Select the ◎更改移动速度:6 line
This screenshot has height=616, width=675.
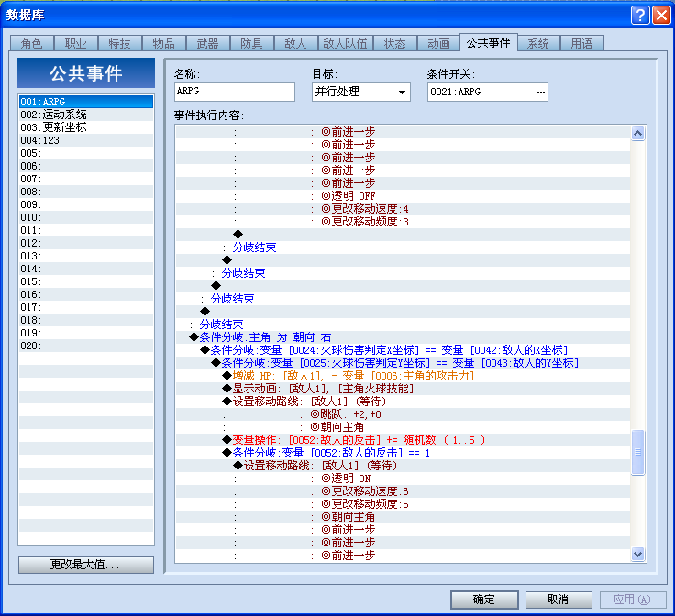point(403,491)
